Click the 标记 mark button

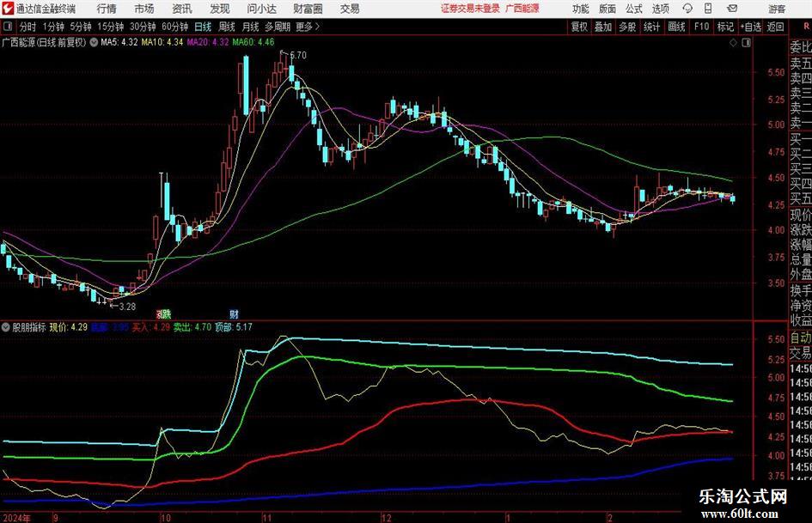coord(725,27)
